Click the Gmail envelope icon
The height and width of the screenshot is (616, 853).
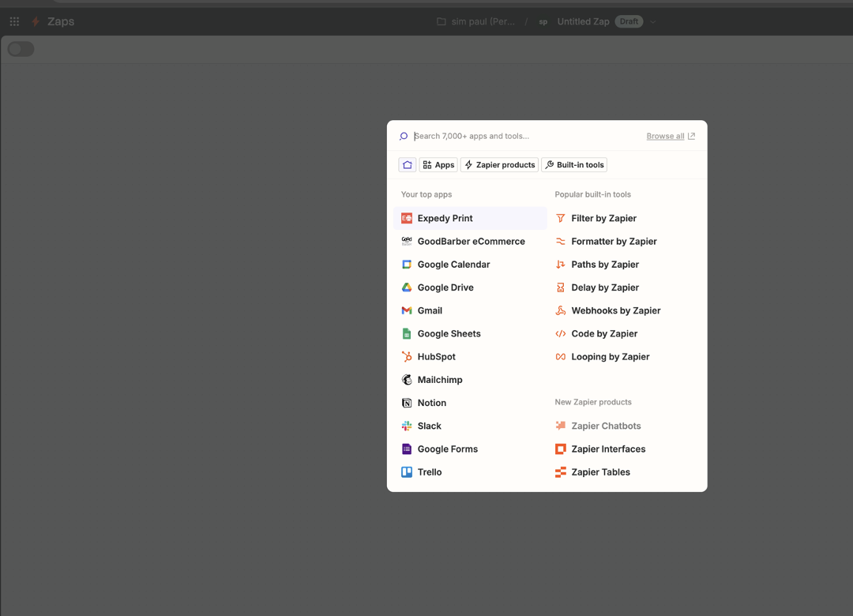pyautogui.click(x=407, y=310)
